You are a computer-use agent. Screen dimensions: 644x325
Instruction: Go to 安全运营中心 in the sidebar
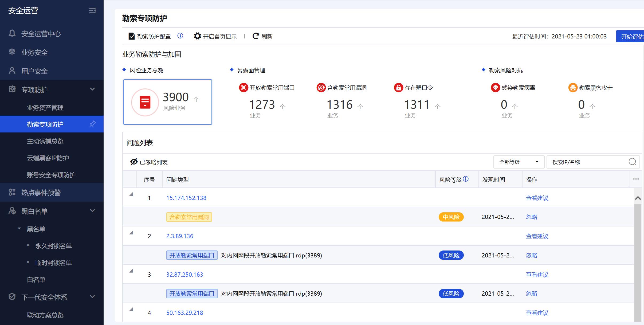[41, 34]
